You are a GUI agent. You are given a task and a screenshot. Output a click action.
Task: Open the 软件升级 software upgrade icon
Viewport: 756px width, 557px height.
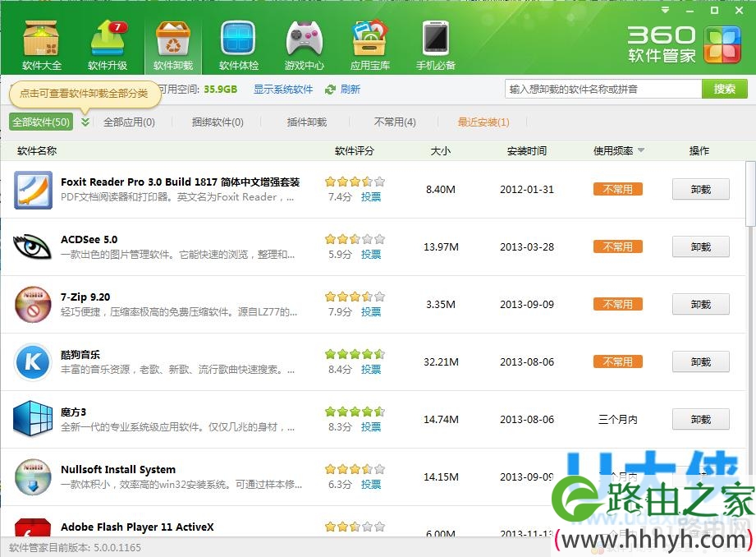pyautogui.click(x=108, y=45)
